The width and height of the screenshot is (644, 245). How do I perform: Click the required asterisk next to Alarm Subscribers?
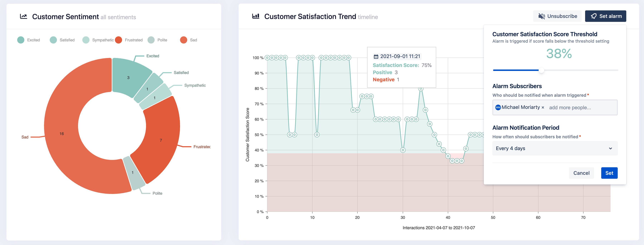[589, 95]
